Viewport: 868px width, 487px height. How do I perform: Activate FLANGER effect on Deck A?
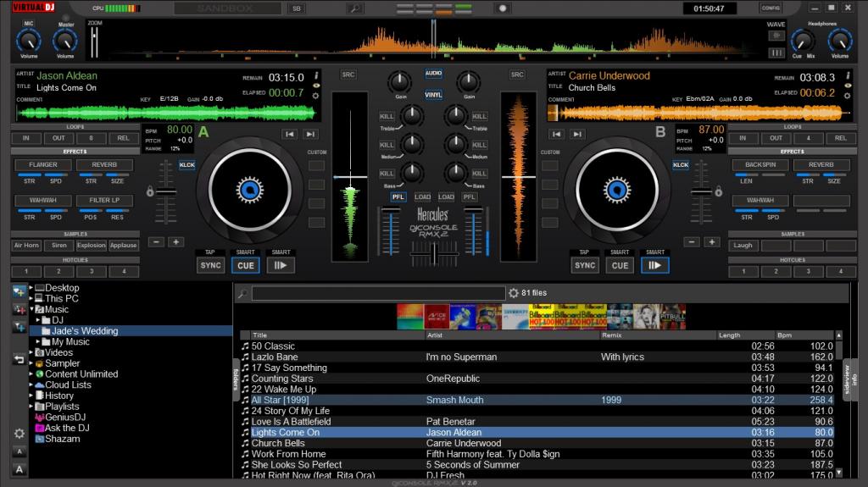43,165
